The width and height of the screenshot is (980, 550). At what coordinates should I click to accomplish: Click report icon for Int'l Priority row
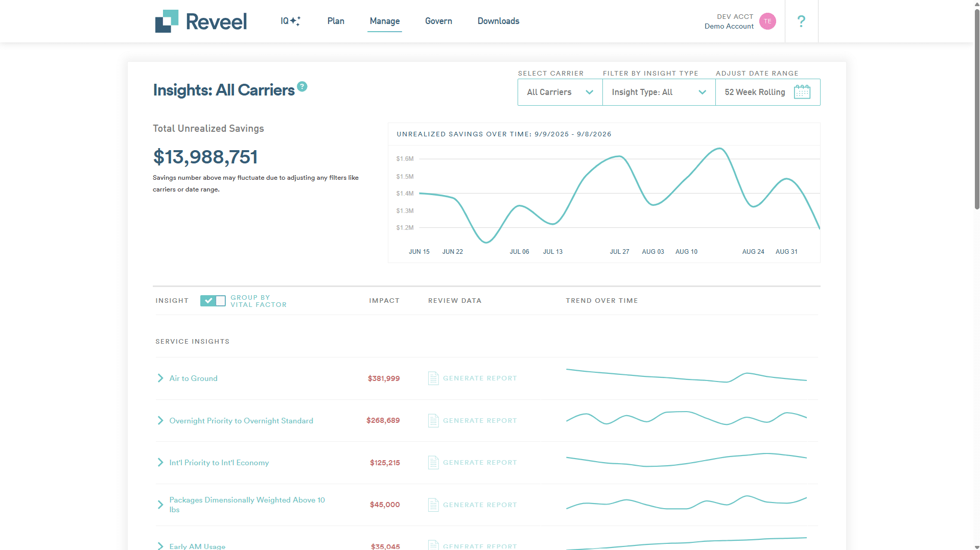[433, 463]
